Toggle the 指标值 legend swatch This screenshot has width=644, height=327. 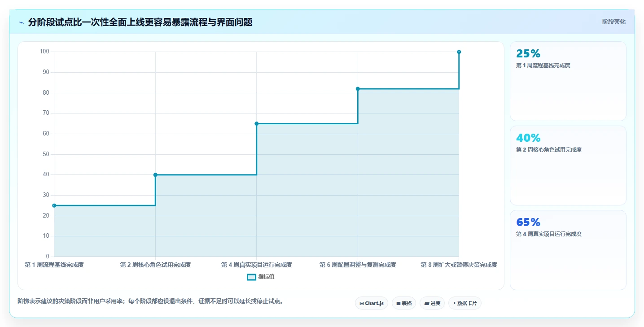pos(251,277)
